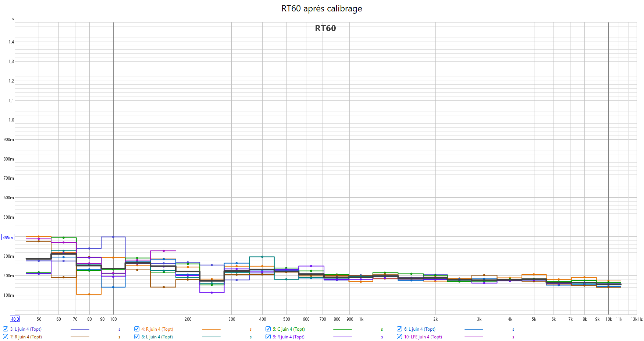
Task: Click the 399m cursor value box on Y axis
Action: tap(8, 238)
